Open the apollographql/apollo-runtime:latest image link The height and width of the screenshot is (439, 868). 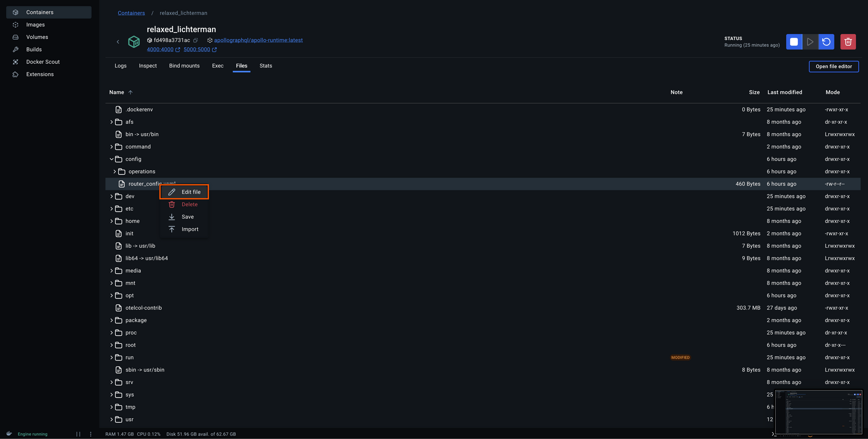pyautogui.click(x=258, y=40)
